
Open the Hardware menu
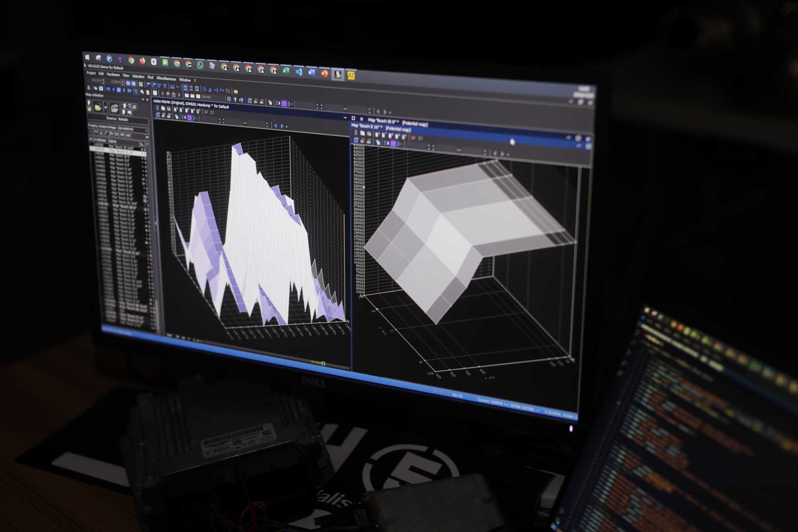pyautogui.click(x=113, y=74)
